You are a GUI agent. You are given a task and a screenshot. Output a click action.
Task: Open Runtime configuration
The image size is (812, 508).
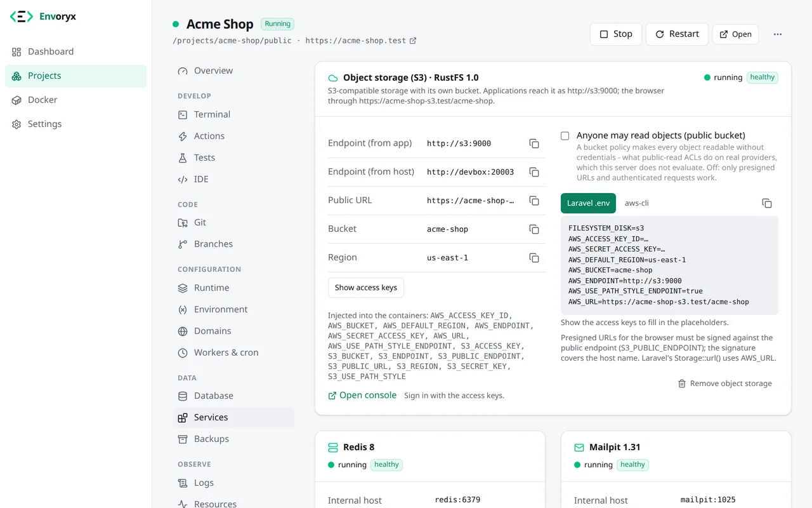tap(233, 288)
